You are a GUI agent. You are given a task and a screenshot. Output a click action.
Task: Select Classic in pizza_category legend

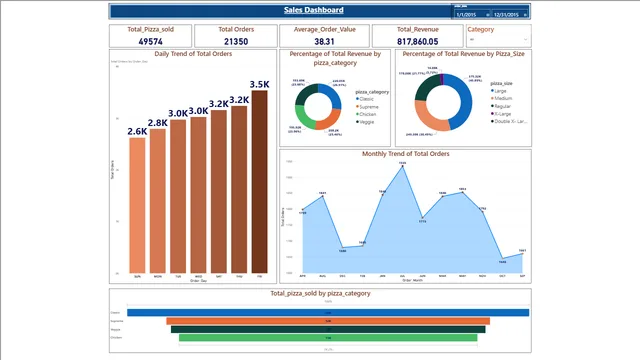(x=364, y=99)
